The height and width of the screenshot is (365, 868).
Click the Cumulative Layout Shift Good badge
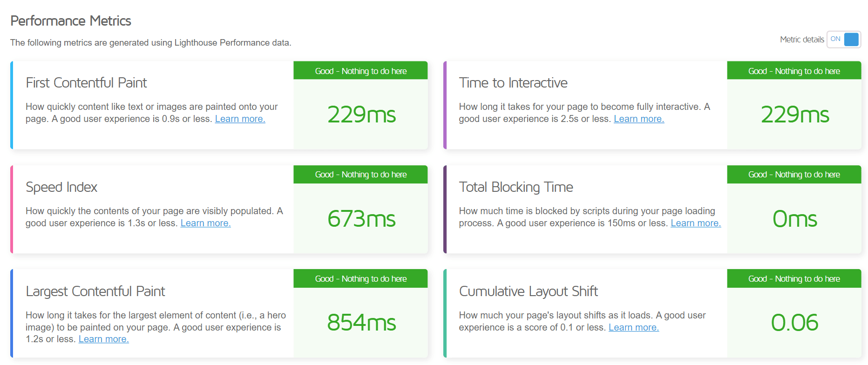pyautogui.click(x=794, y=279)
